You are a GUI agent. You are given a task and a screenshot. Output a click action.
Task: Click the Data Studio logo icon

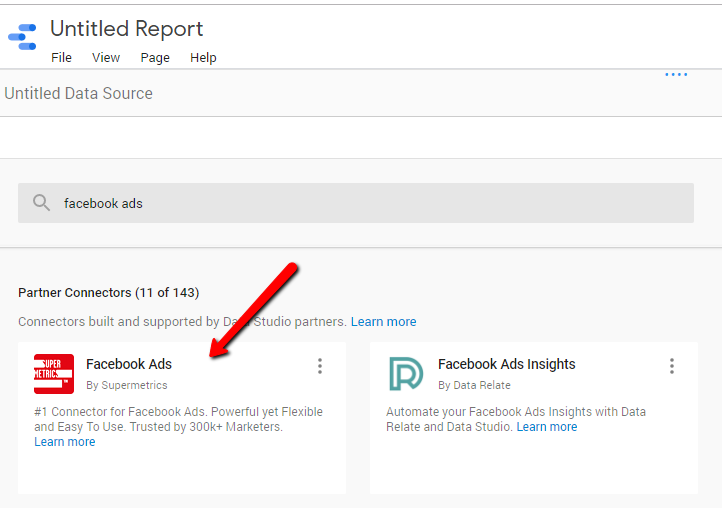[x=22, y=38]
